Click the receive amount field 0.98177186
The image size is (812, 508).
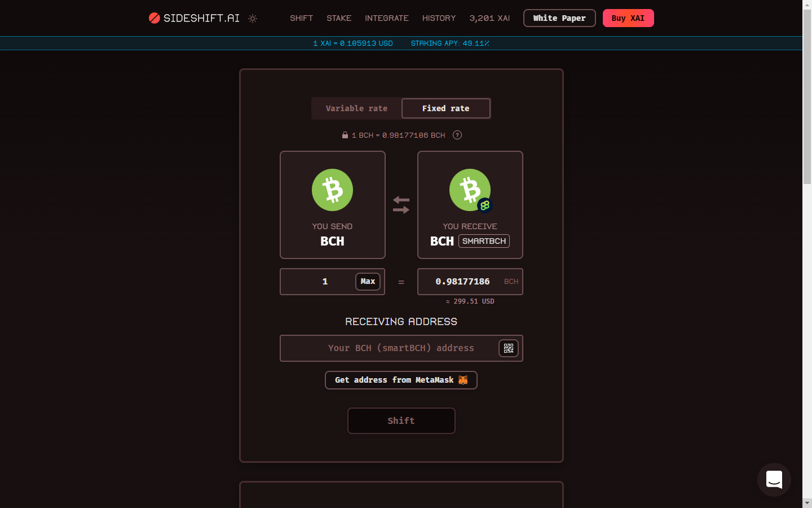pyautogui.click(x=470, y=282)
